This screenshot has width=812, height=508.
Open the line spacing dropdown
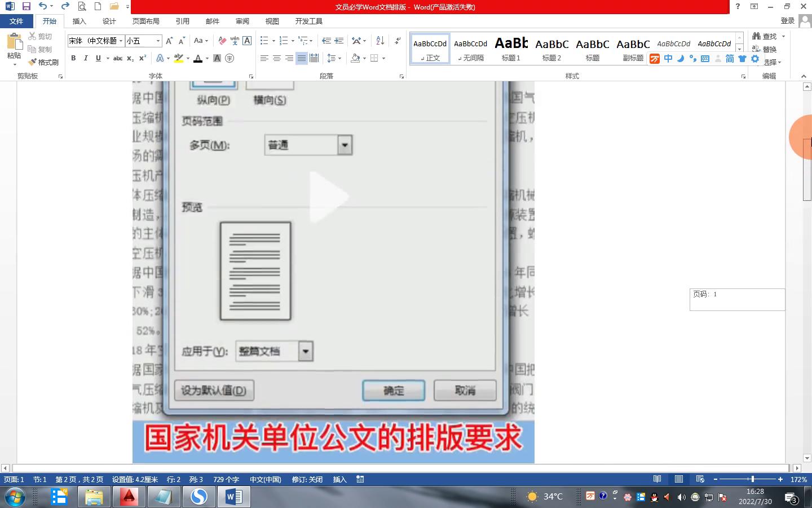tap(334, 58)
